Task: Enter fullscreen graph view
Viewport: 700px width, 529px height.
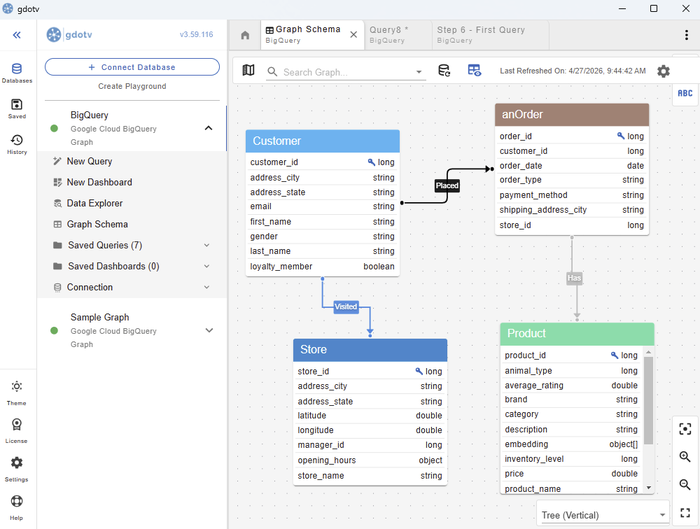Action: pyautogui.click(x=685, y=512)
